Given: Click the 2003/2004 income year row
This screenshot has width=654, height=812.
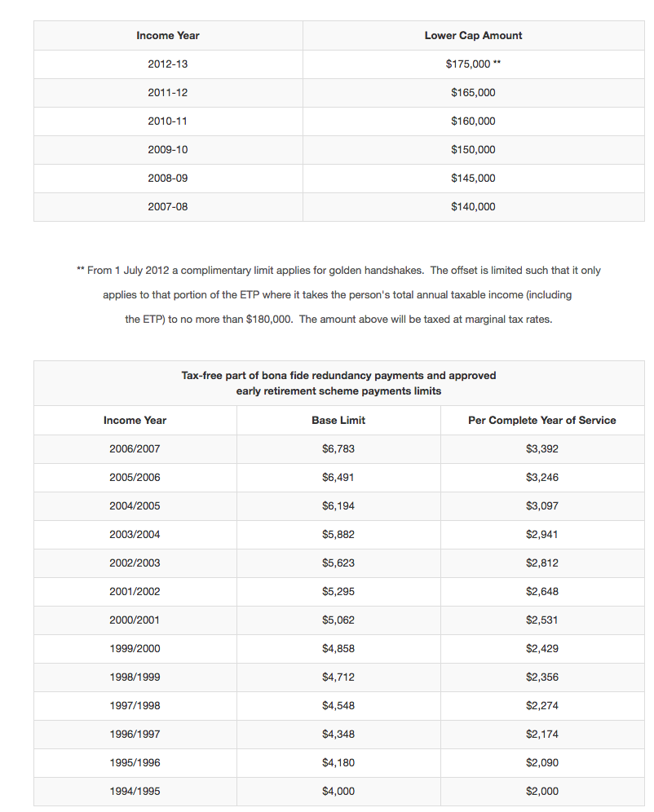Looking at the screenshot, I should click(x=135, y=535).
